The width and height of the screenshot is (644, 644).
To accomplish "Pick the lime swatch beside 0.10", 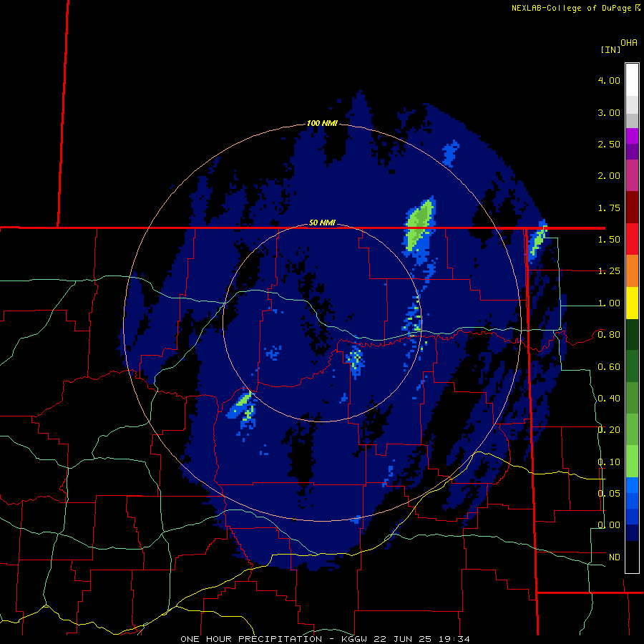I will 632,462.
